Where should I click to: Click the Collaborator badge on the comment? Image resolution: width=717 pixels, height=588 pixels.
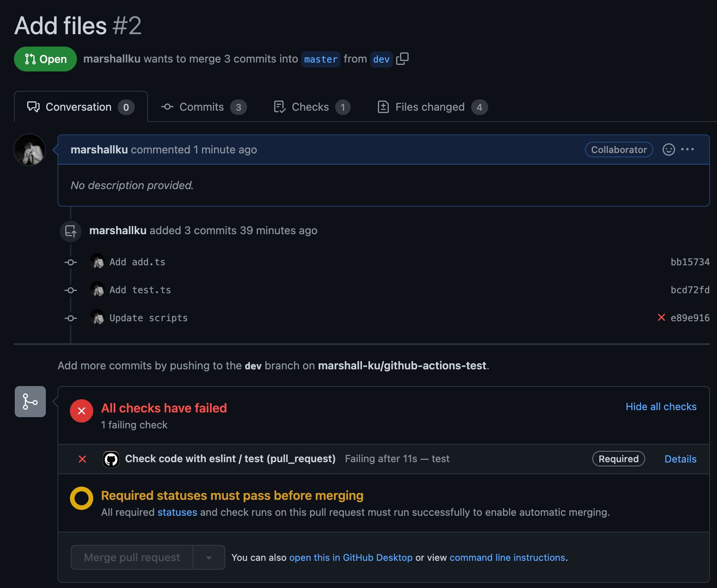tap(619, 150)
